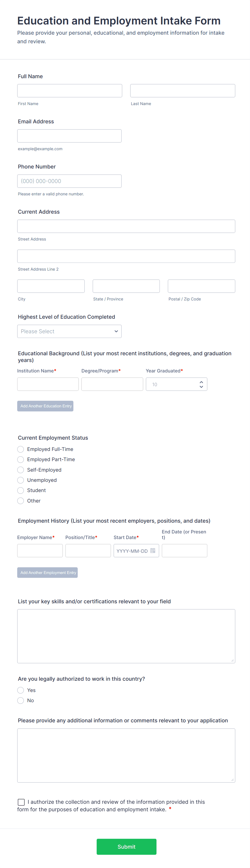The width and height of the screenshot is (250, 868).
Task: Choose the Self-Employed employment status
Action: (20, 470)
